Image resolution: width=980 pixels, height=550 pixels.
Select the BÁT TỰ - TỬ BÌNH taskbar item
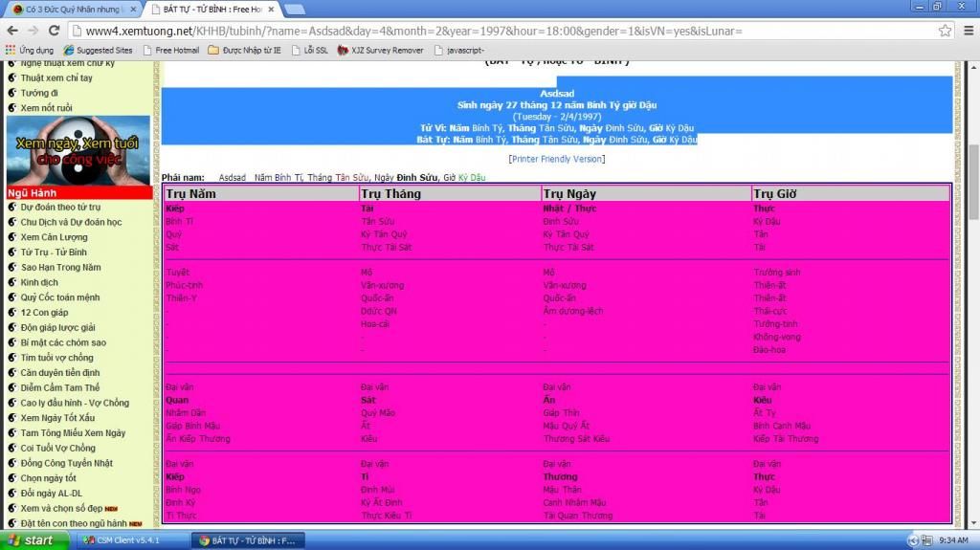click(248, 540)
